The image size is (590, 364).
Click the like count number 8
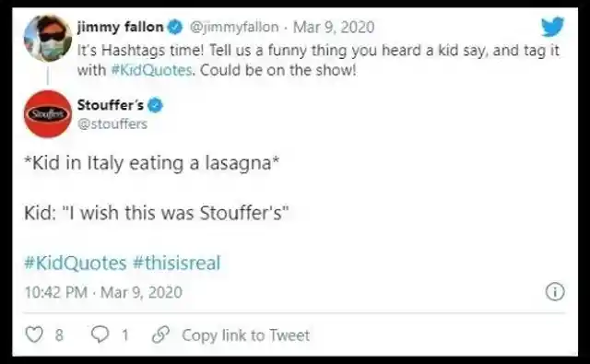coord(59,335)
